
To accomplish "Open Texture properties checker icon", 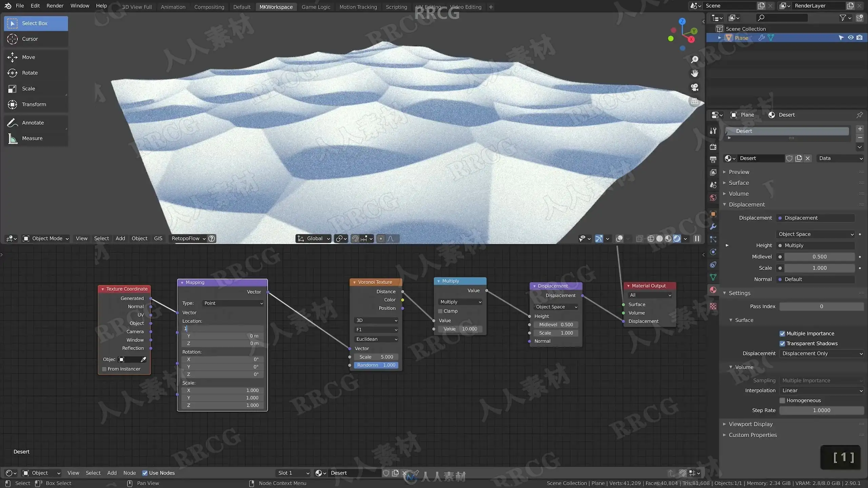I will (x=713, y=306).
